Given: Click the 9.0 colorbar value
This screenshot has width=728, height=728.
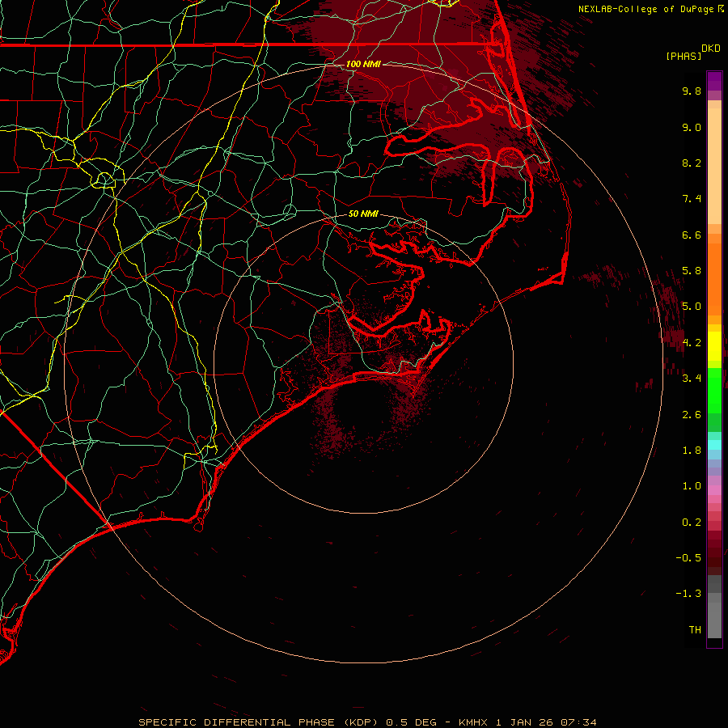Looking at the screenshot, I should pos(692,127).
